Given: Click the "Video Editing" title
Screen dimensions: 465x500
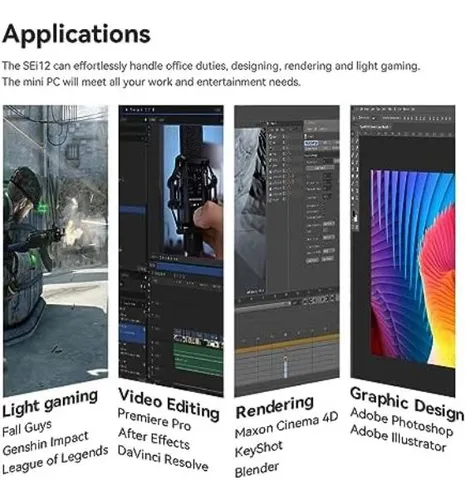Looking at the screenshot, I should pos(169,404).
